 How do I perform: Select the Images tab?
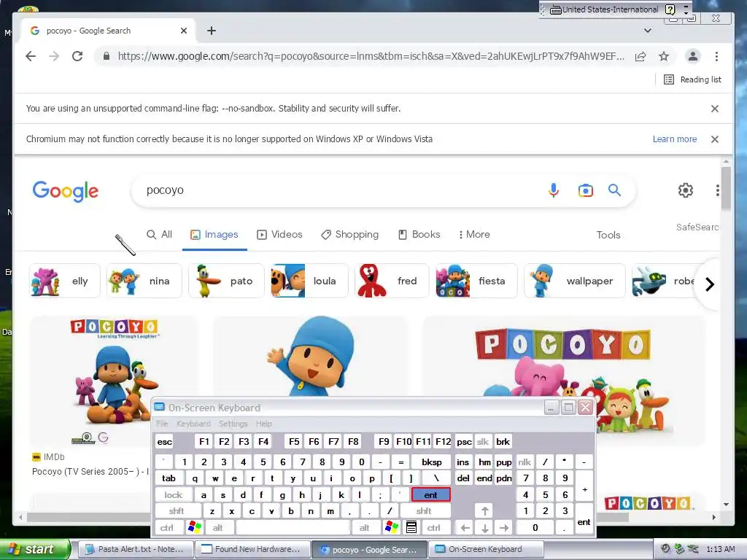(214, 234)
